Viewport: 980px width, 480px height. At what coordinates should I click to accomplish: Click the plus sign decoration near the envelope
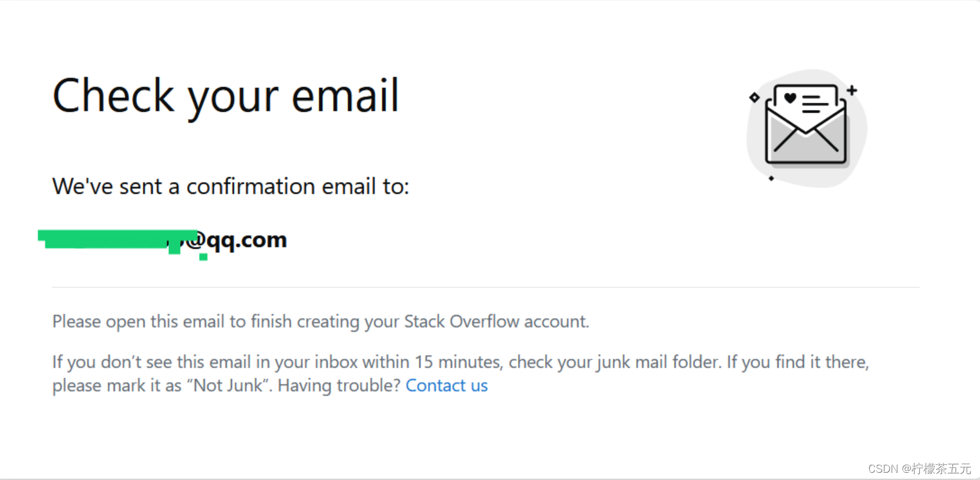(853, 90)
